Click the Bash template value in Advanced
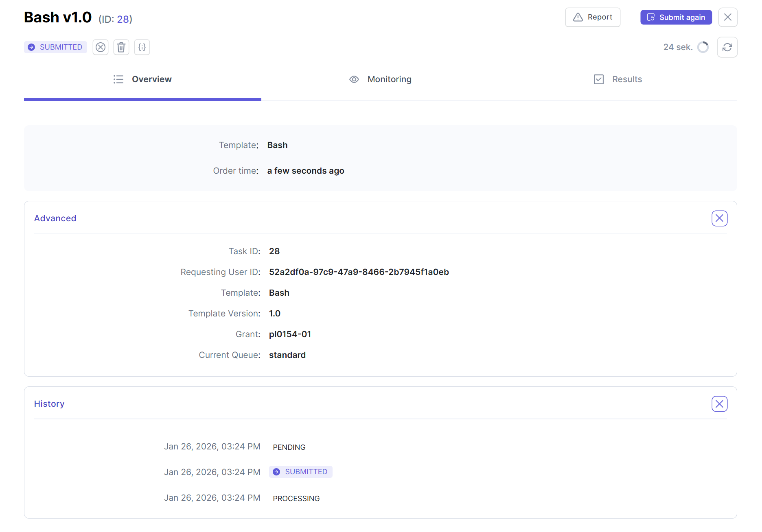 pyautogui.click(x=279, y=293)
